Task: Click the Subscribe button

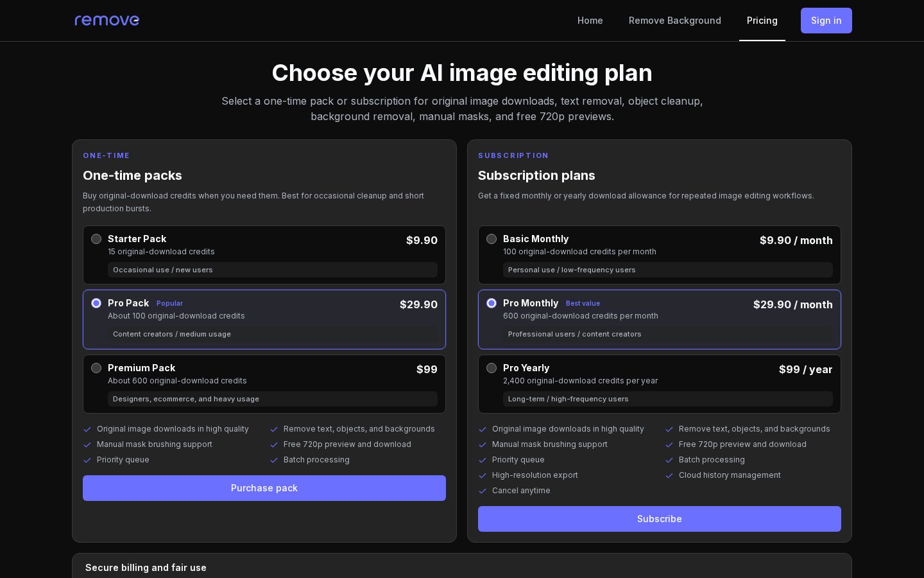Action: (660, 519)
